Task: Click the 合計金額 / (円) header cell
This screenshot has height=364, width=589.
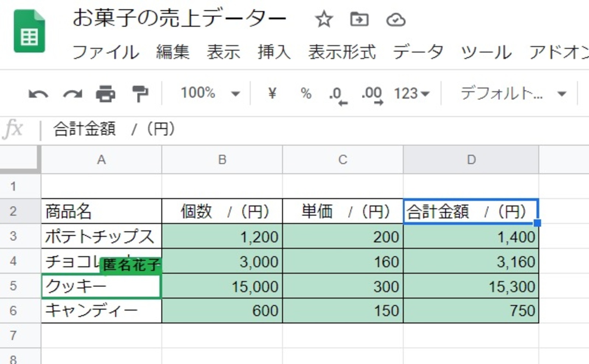Action: pyautogui.click(x=471, y=211)
